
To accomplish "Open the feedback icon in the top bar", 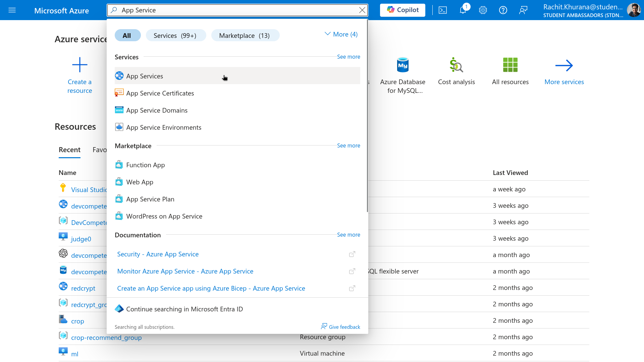I will (x=523, y=10).
